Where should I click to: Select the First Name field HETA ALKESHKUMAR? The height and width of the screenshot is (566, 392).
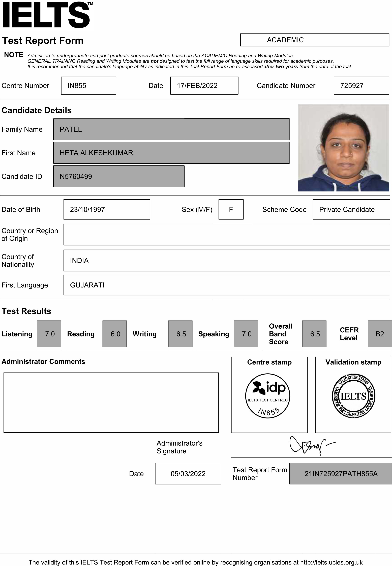[x=171, y=153]
